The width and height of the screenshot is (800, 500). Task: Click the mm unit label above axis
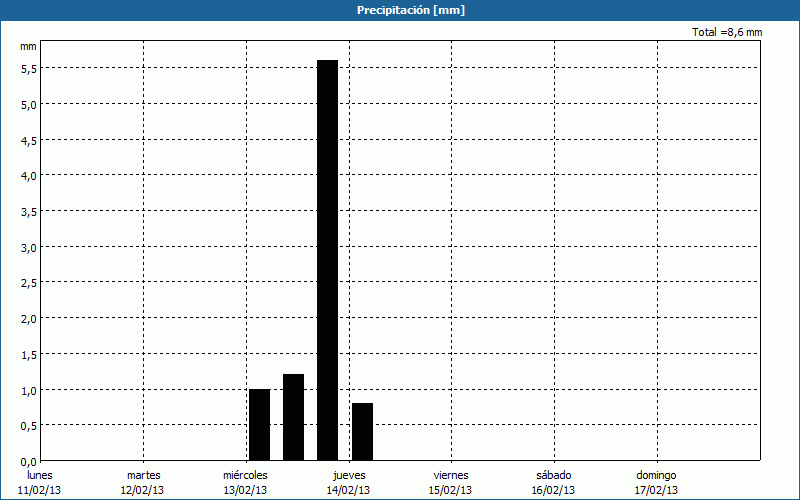tap(28, 46)
